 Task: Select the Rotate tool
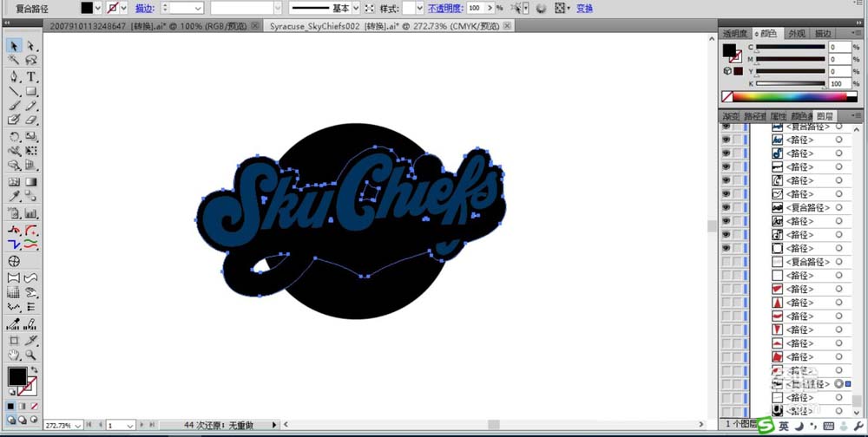(15, 137)
